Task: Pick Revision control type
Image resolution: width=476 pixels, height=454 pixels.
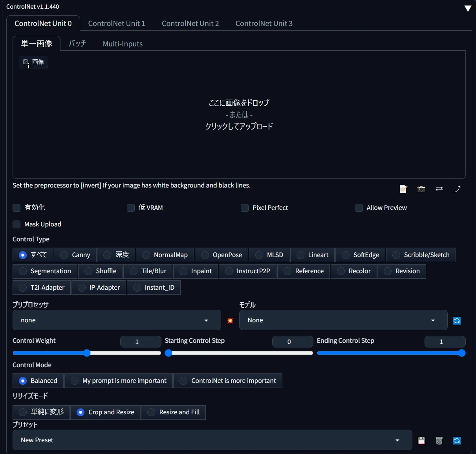Action: click(x=402, y=271)
